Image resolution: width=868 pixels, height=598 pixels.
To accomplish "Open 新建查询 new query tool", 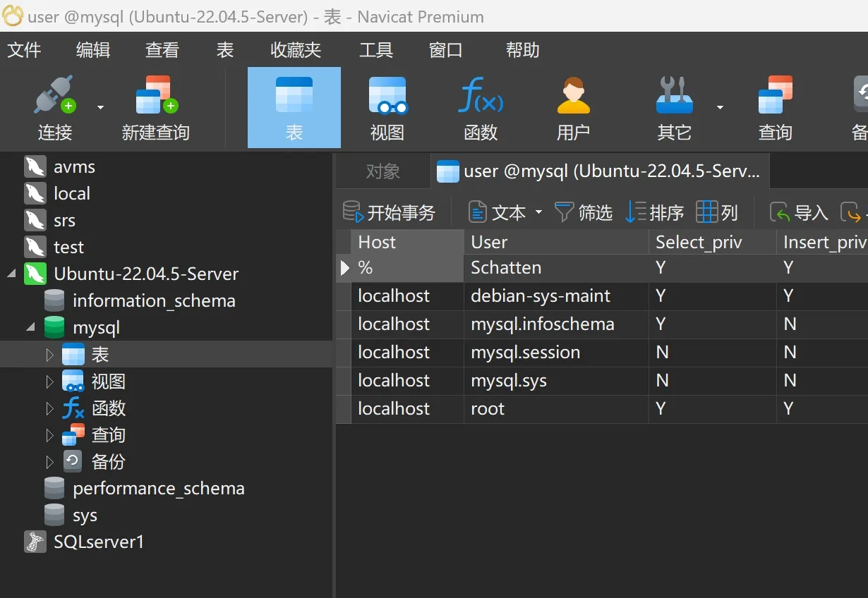I will [x=155, y=97].
